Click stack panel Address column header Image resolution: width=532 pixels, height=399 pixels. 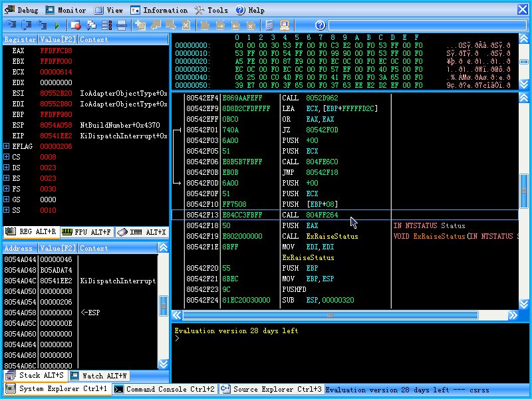point(20,248)
